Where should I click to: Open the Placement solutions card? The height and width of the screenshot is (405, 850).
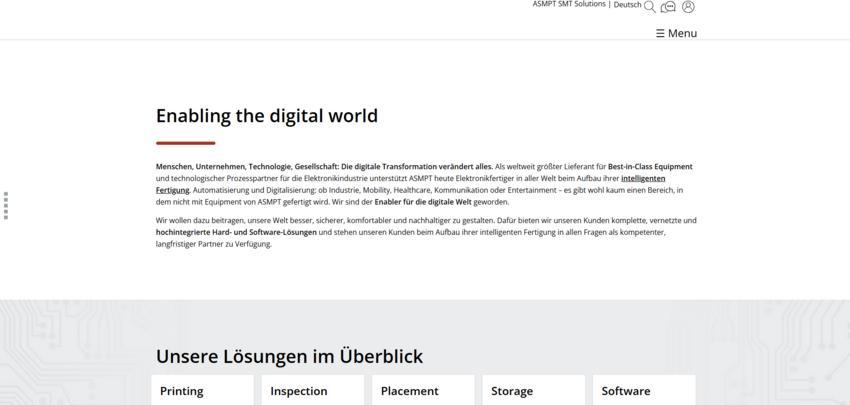pos(423,390)
